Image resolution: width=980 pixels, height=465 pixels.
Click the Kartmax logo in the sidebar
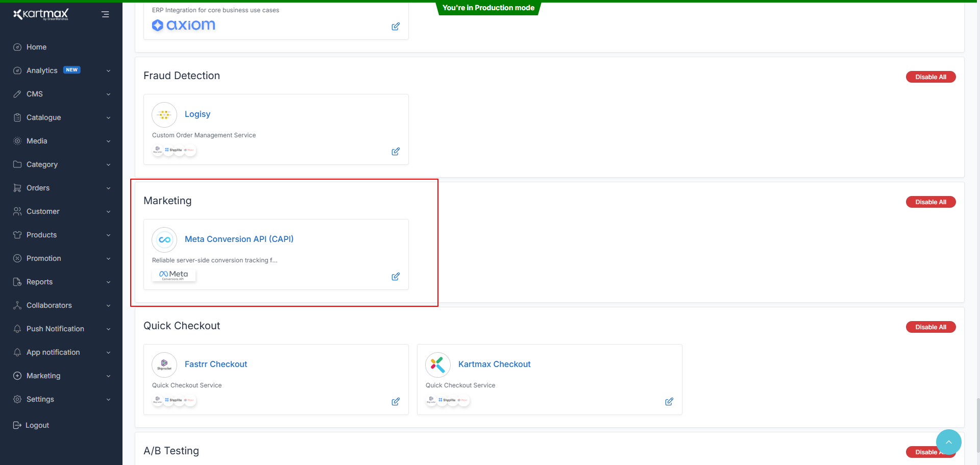(41, 14)
